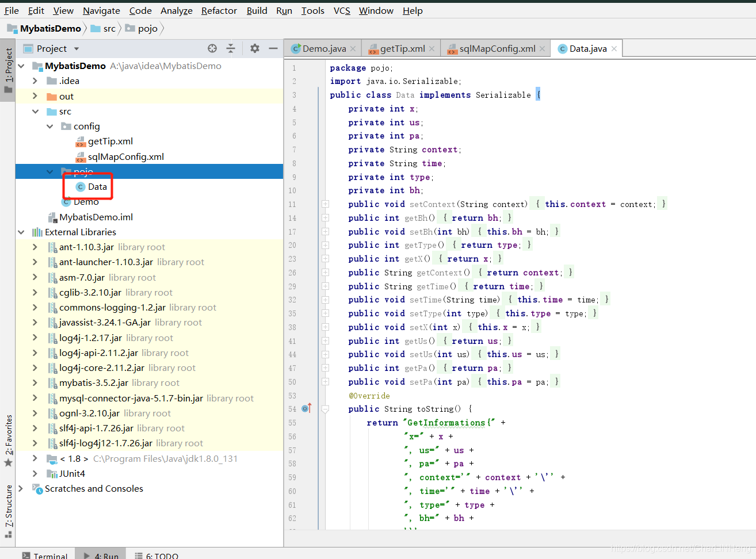The image size is (756, 559).
Task: Expand Scratches and Consoles
Action: pos(21,489)
